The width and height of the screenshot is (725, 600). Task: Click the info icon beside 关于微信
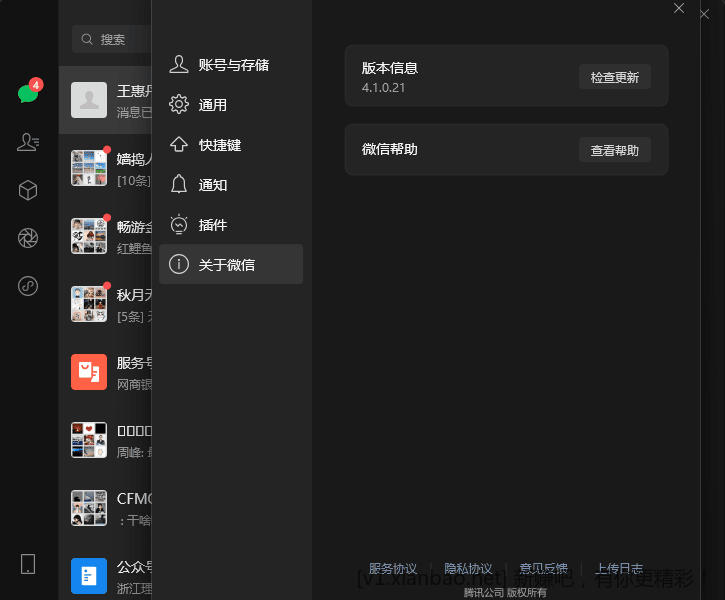[x=178, y=264]
